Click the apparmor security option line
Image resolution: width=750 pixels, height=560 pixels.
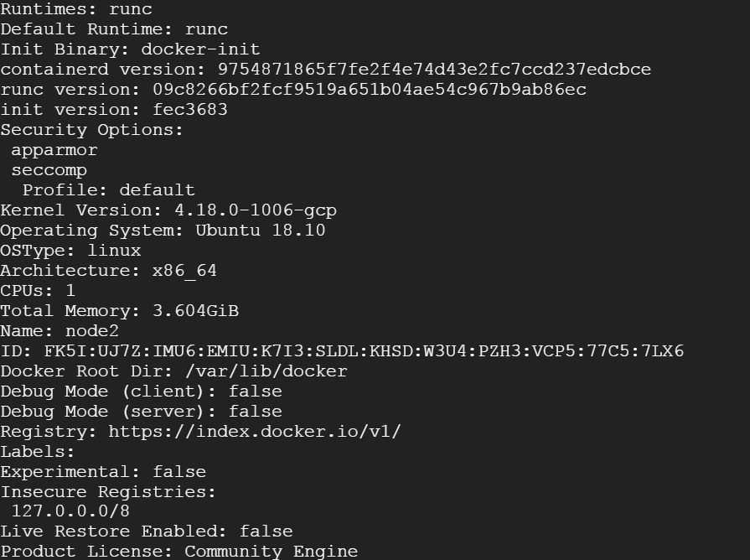coord(54,150)
